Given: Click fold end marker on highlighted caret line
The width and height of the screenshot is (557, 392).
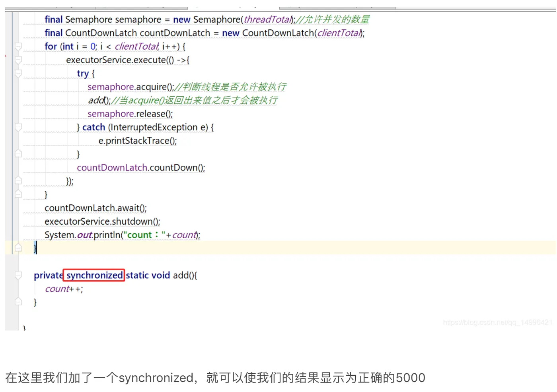Looking at the screenshot, I should (x=18, y=248).
